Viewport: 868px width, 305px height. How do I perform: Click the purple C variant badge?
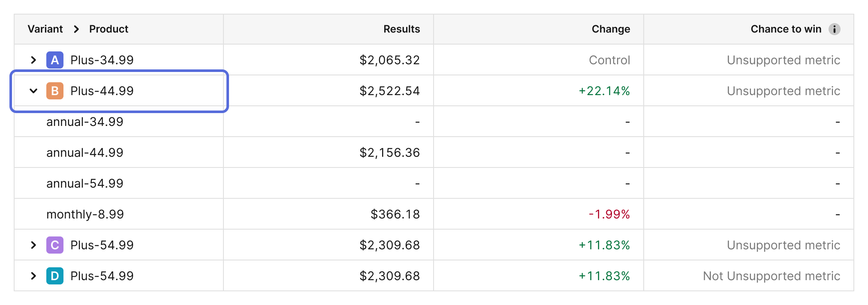(x=55, y=245)
